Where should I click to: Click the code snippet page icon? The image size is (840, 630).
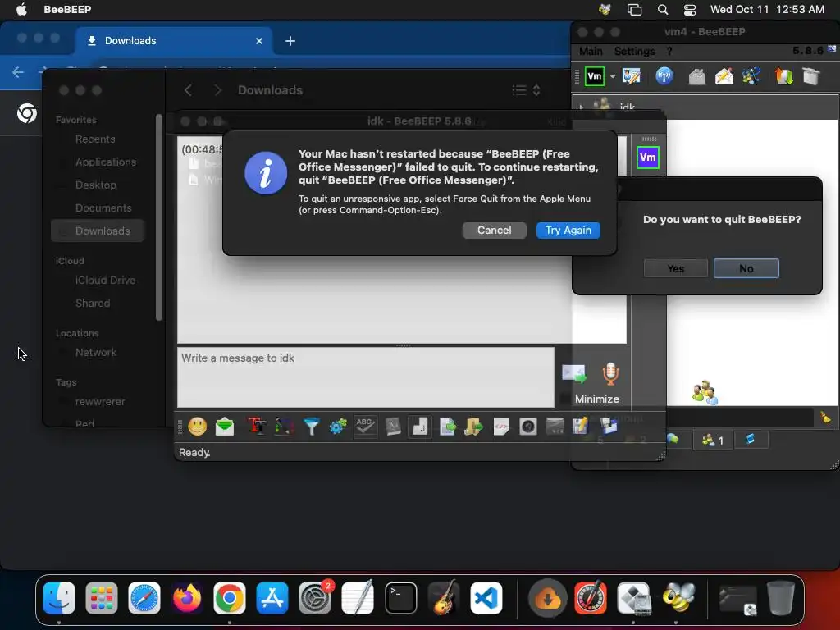click(x=501, y=427)
